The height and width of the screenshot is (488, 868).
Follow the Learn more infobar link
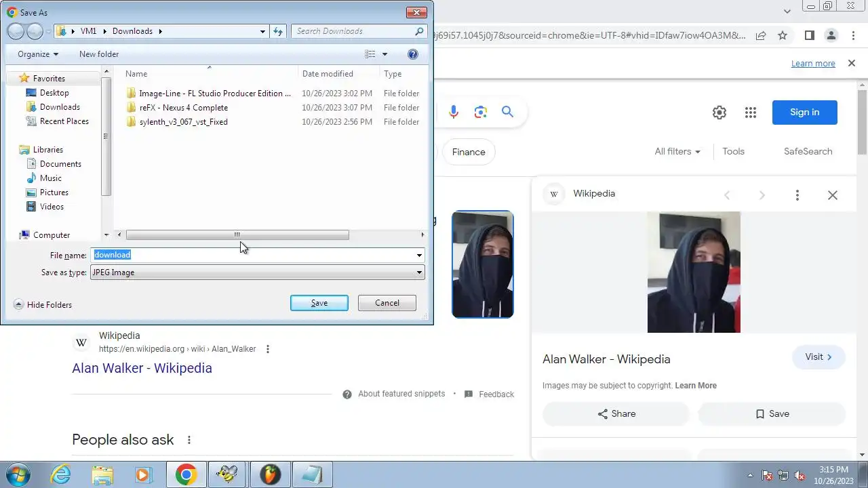click(x=813, y=64)
